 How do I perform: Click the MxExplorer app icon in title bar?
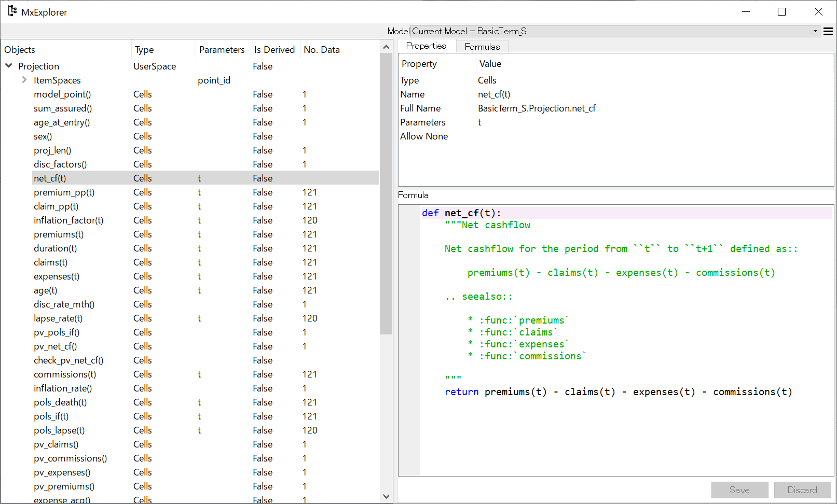12,11
